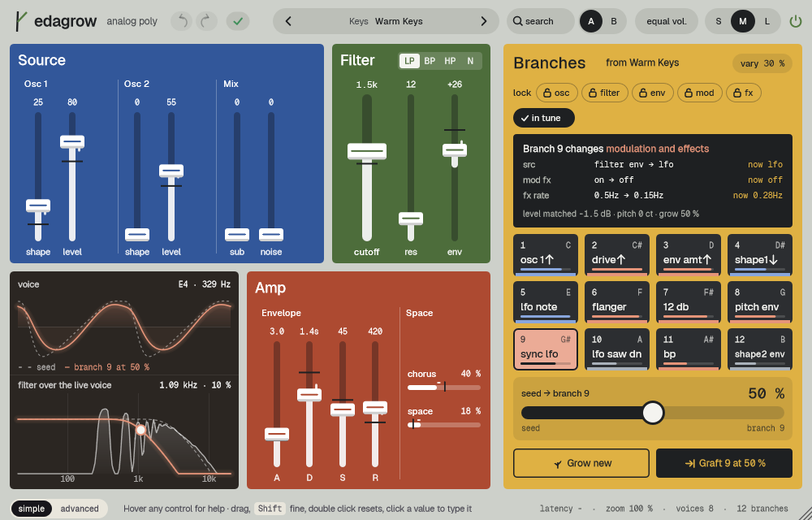Select LP filter type
Viewport: 812px width, 520px height.
coord(409,61)
